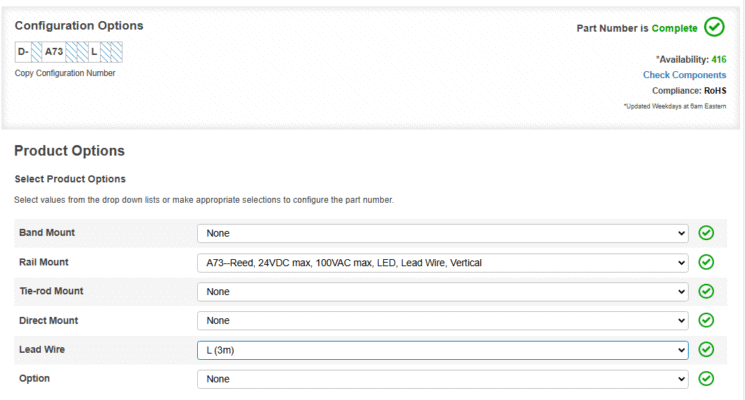This screenshot has height=400, width=745.
Task: Select the A73 segment of the configuration number
Action: click(x=54, y=51)
